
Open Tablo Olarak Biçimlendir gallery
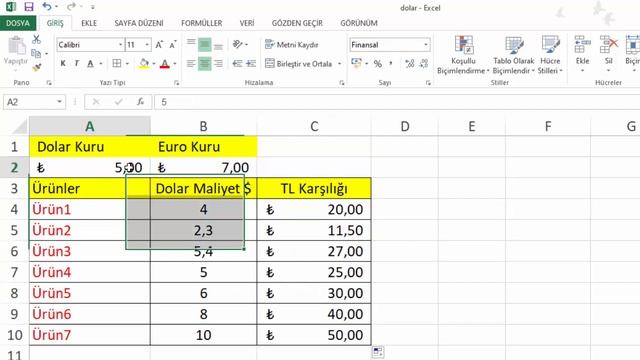[513, 55]
